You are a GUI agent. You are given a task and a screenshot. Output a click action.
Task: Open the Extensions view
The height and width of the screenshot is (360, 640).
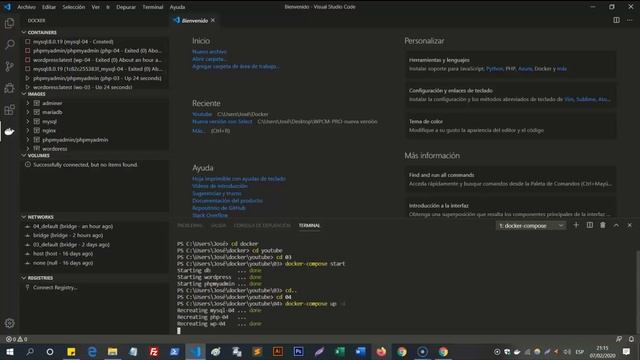coord(9,109)
